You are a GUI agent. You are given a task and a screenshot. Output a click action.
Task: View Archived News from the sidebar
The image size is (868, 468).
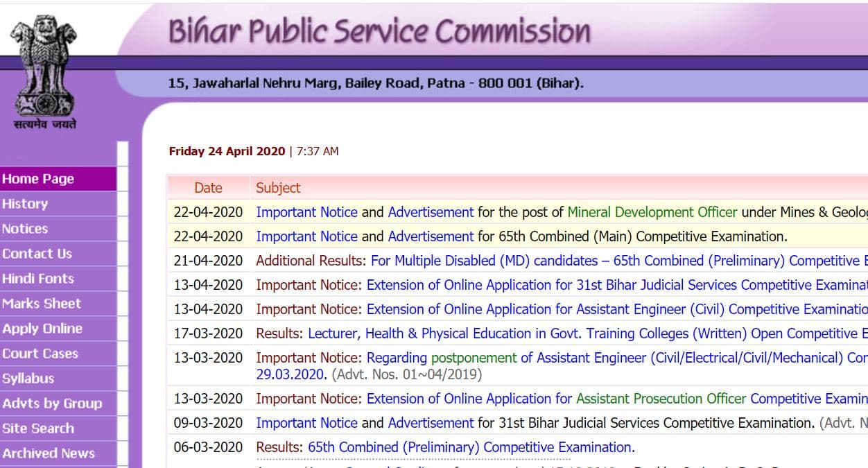click(49, 453)
